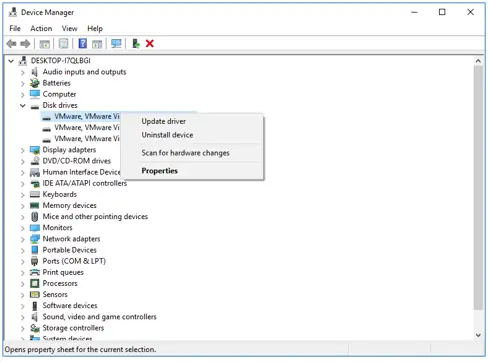Click the Properties sheet toolbar icon
Viewport: 490px width, 362px height.
(63, 43)
